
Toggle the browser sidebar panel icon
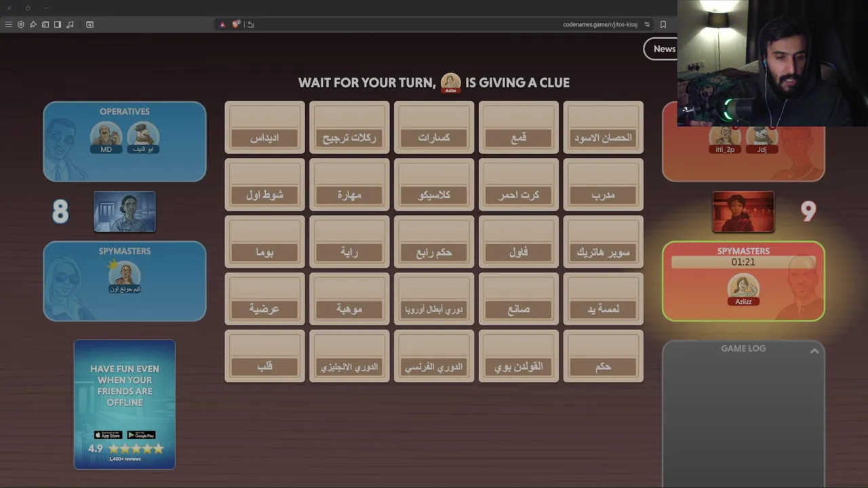point(58,24)
